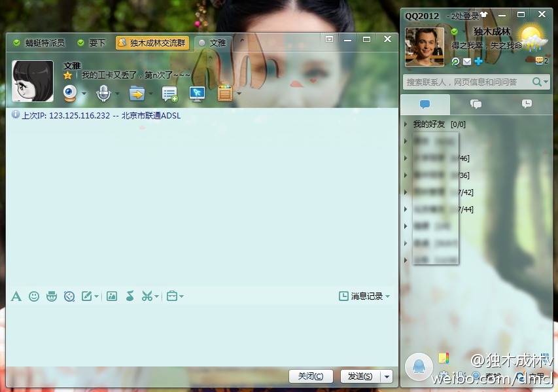
Task: Start a voice call with the microphone icon
Action: 103,94
